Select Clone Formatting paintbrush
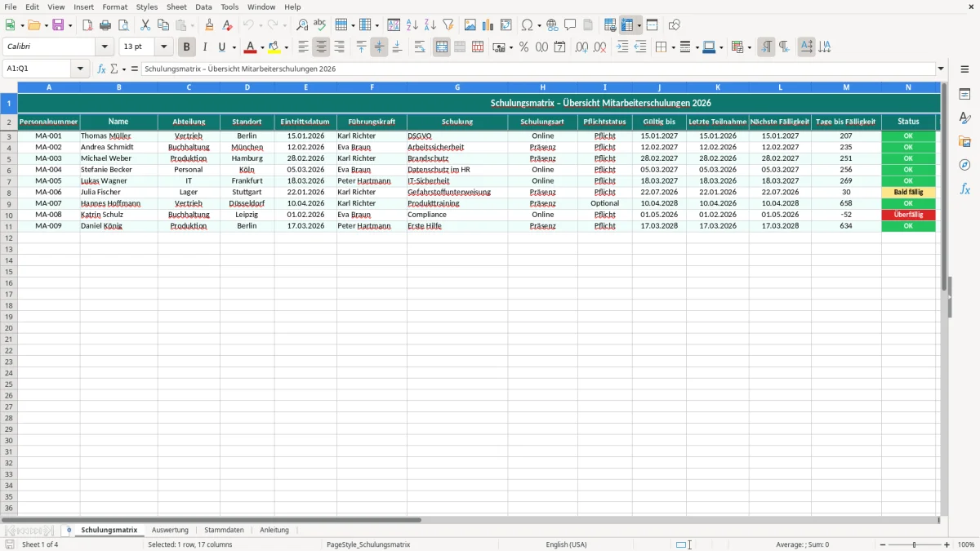 point(209,25)
